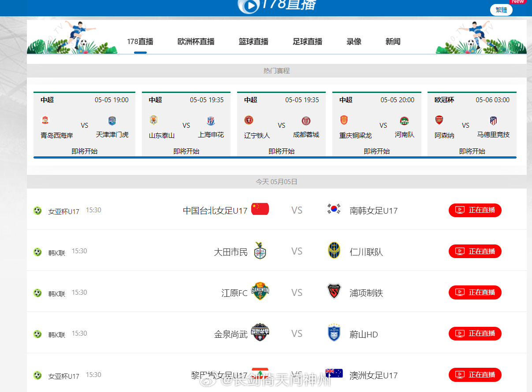Open the 178直播 tab
Image resolution: width=532 pixels, height=392 pixels.
click(140, 41)
